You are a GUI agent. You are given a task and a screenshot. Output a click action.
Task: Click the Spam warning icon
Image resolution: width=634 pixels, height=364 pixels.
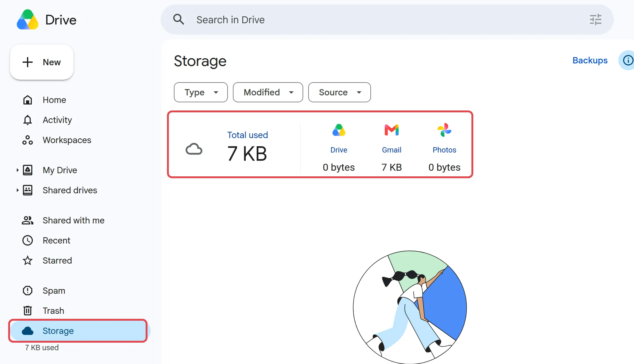28,291
